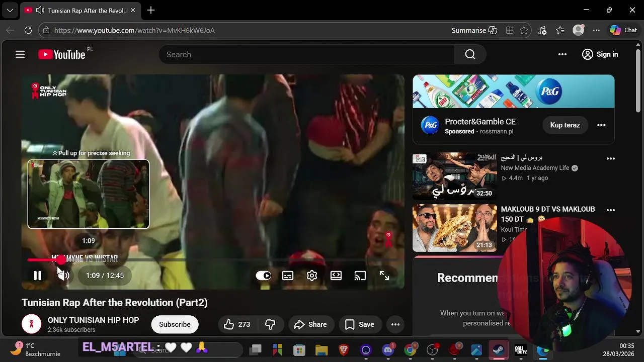The height and width of the screenshot is (362, 644).
Task: Toggle the autoplay switch in player
Action: click(263, 276)
